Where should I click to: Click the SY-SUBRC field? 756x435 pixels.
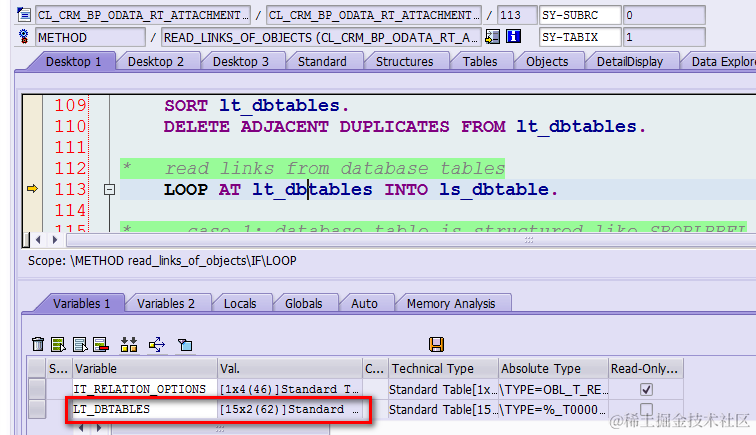(580, 15)
